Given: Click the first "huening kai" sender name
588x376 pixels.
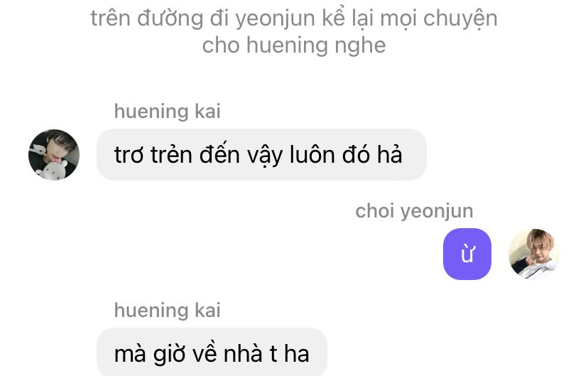Looking at the screenshot, I should pyautogui.click(x=168, y=112).
